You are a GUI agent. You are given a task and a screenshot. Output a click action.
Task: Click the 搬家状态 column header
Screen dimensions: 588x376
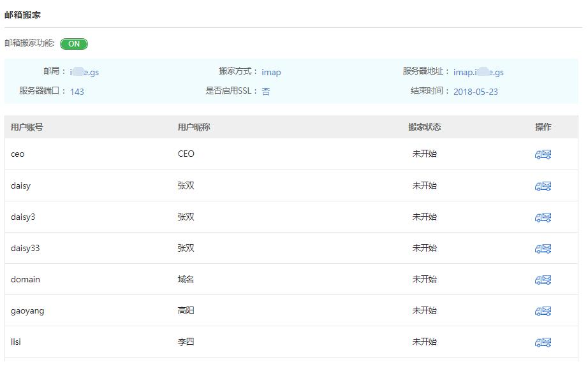(x=425, y=127)
